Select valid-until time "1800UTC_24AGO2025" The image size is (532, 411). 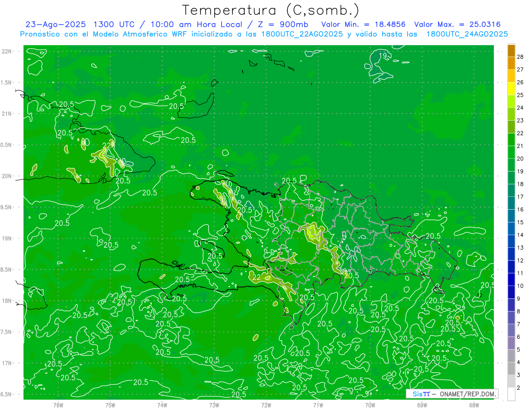tap(467, 34)
